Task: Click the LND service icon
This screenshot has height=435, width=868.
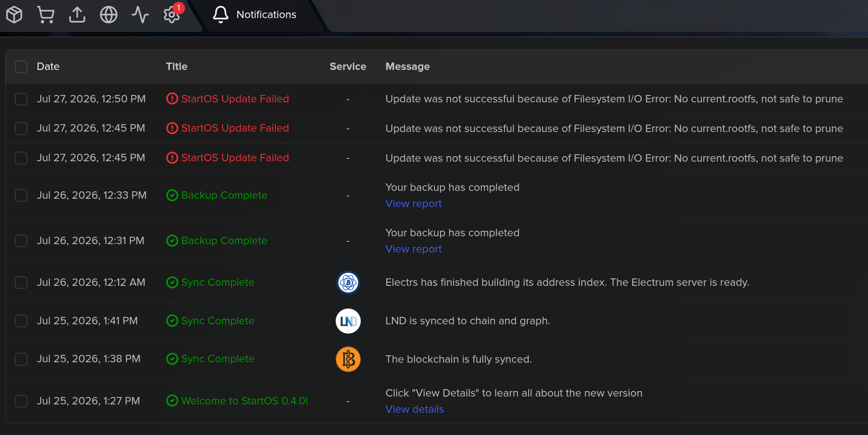Action: tap(348, 321)
